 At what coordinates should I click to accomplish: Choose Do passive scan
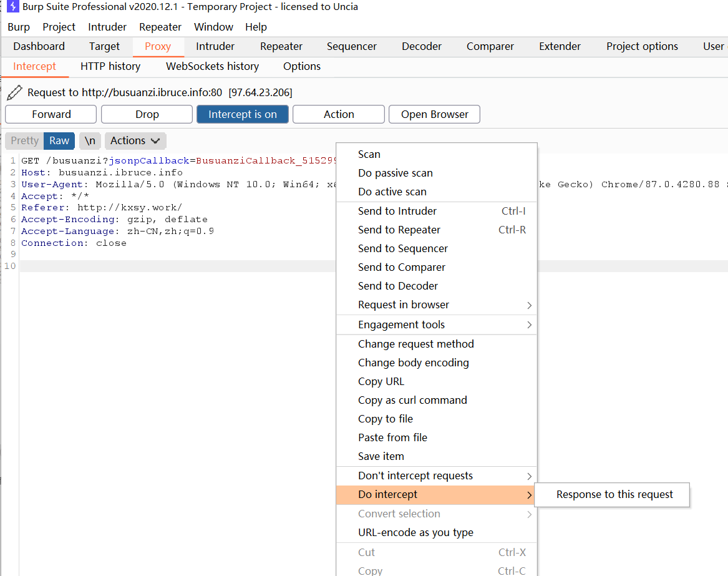pos(437,173)
